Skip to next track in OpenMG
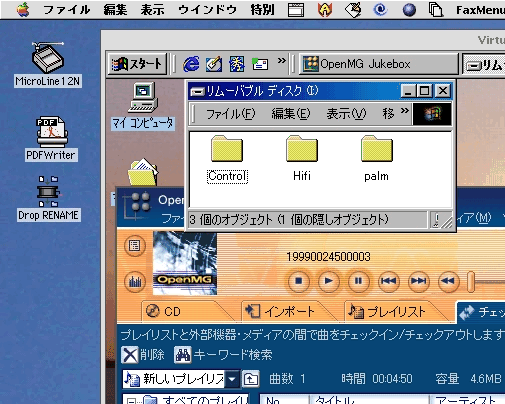The height and width of the screenshot is (404, 505). point(419,281)
